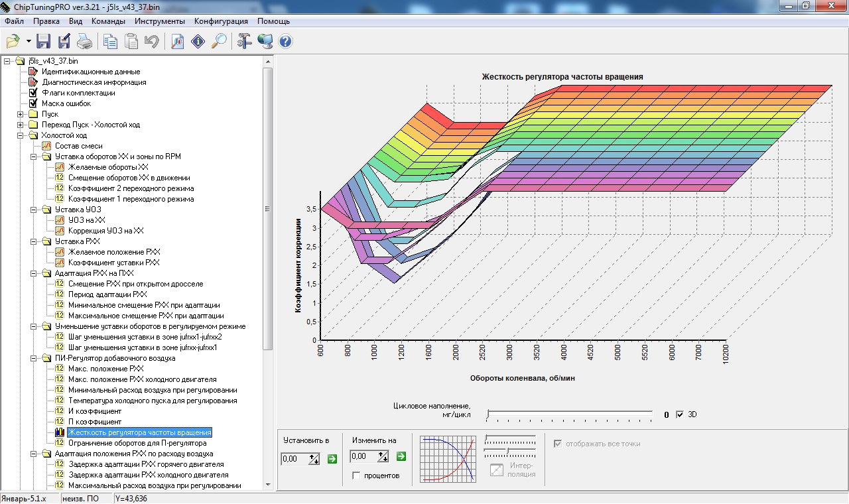The image size is (849, 504).
Task: Click the red-blue curve preview graph
Action: click(x=448, y=460)
